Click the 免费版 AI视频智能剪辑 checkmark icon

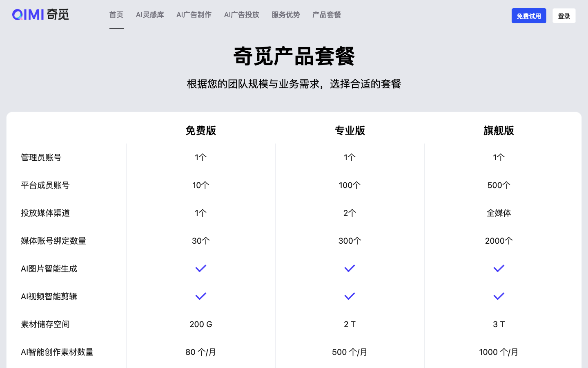point(200,296)
